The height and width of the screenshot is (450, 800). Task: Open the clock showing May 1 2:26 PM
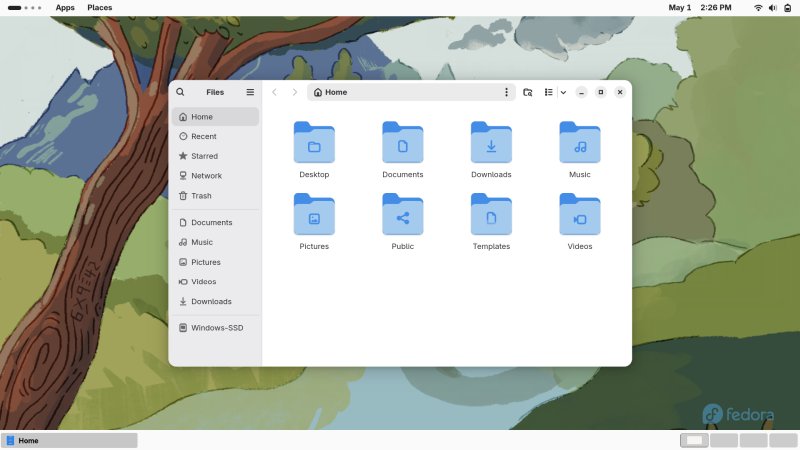point(699,8)
